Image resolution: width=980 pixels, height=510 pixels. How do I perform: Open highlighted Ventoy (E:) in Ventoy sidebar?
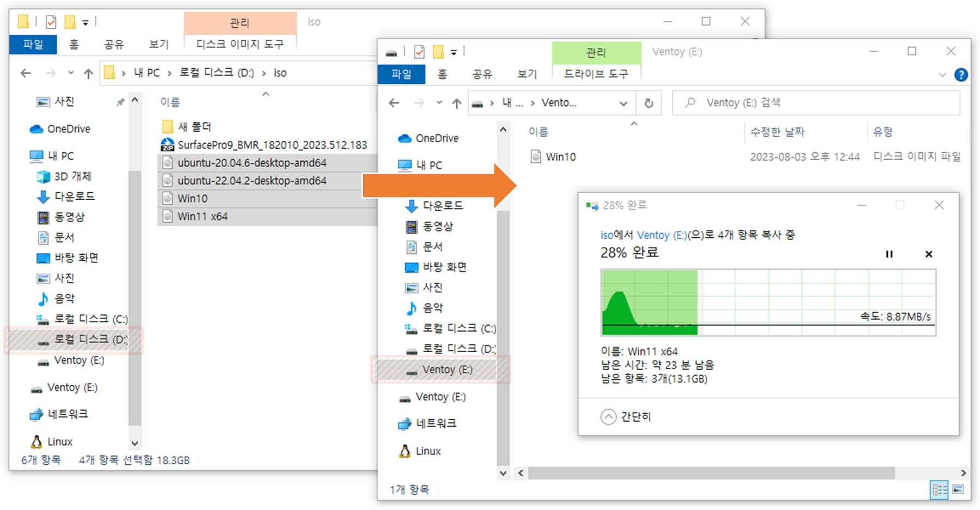click(x=439, y=370)
